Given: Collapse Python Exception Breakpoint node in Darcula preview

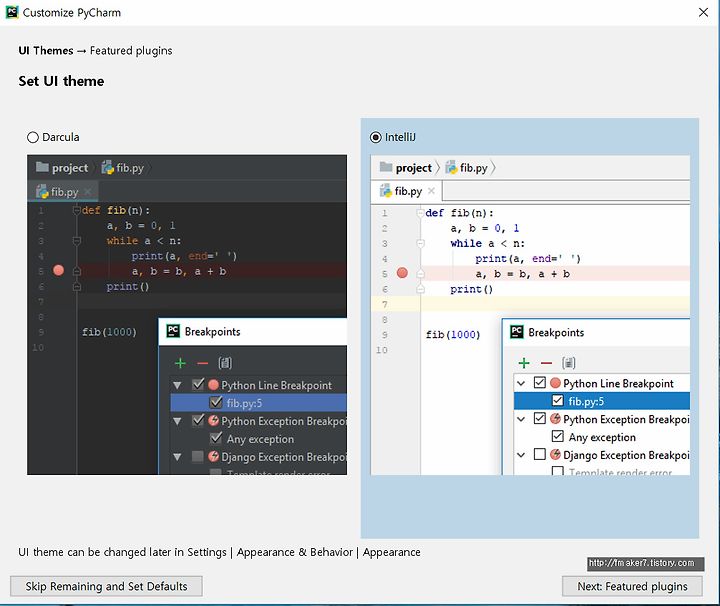Looking at the screenshot, I should (x=177, y=421).
